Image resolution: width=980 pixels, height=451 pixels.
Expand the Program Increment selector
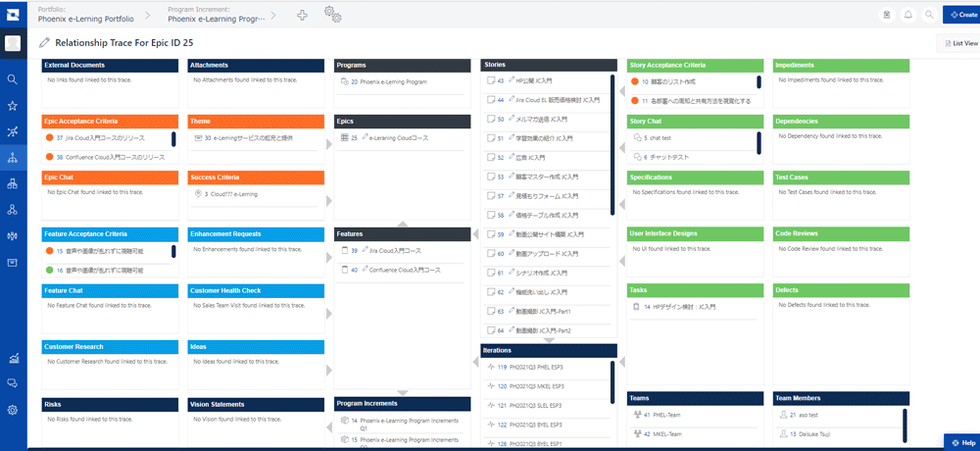pos(217,15)
